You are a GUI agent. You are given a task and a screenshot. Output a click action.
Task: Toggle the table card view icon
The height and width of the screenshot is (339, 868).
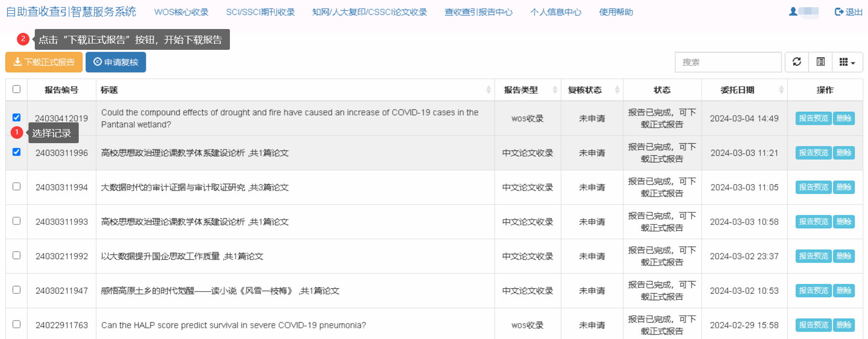[x=820, y=62]
